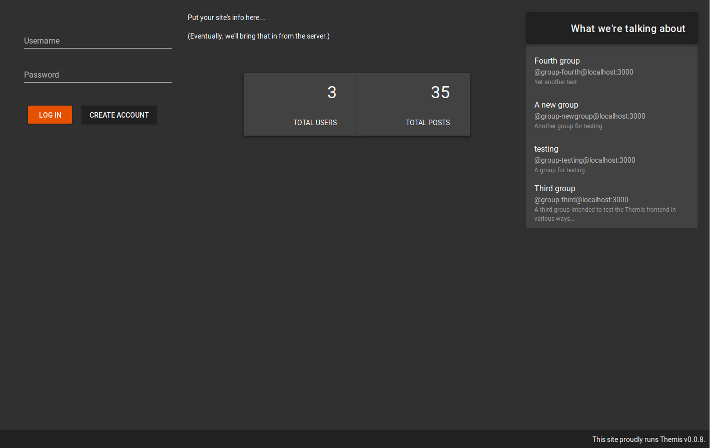Click the @group-testing@localhost:3000 handle
Image resolution: width=710 pixels, height=448 pixels.
[x=584, y=160]
